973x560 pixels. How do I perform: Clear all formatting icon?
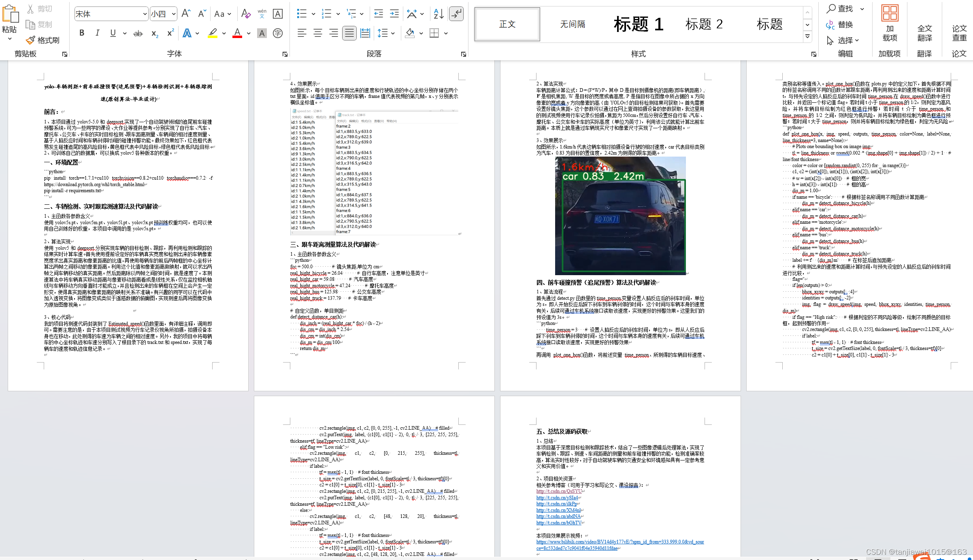245,14
